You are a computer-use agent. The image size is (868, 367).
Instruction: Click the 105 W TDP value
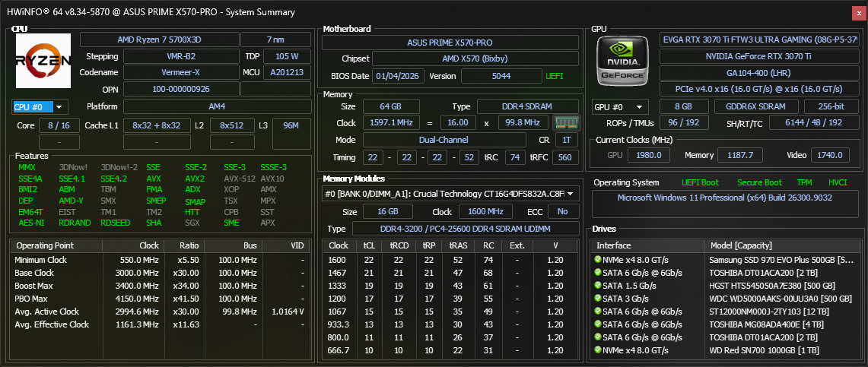tap(287, 56)
